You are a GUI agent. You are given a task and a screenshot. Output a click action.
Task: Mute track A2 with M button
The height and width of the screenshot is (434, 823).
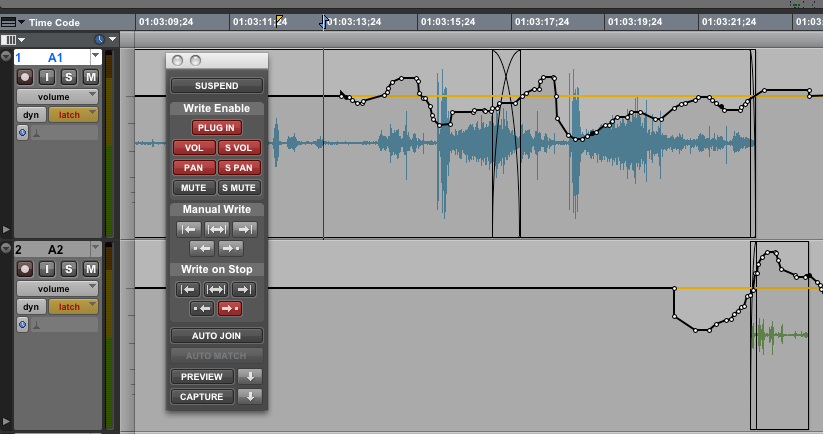tap(91, 268)
